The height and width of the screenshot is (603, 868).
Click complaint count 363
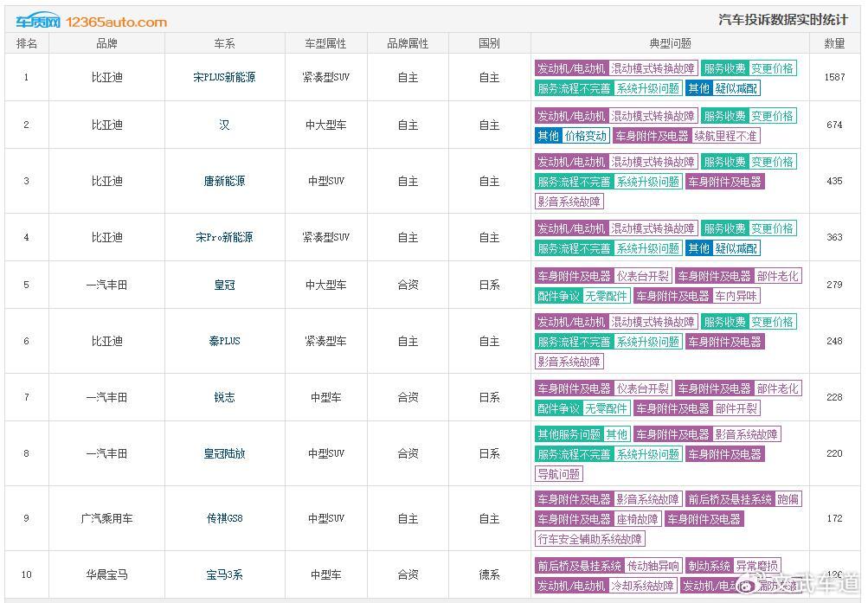835,237
